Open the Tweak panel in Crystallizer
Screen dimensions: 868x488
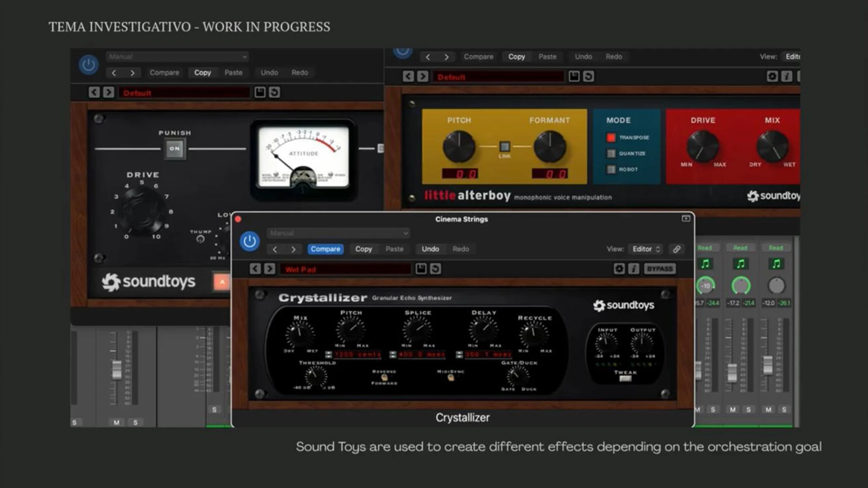point(625,379)
